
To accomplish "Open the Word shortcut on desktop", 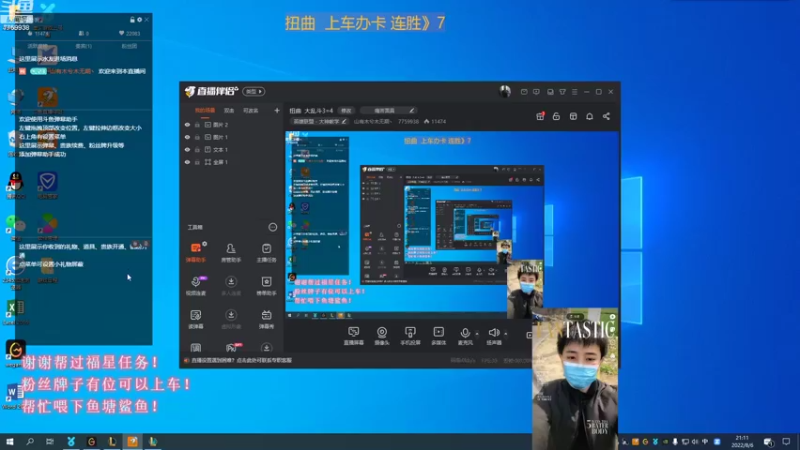I will [x=13, y=396].
